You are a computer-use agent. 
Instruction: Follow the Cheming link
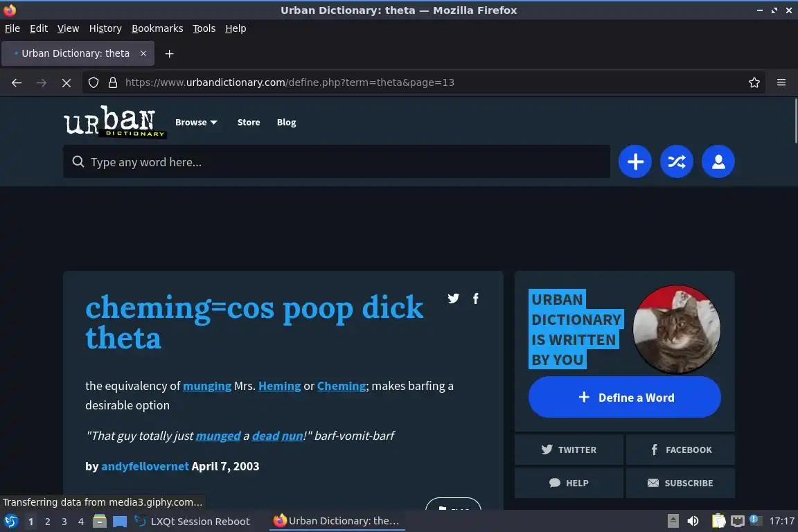tap(342, 386)
